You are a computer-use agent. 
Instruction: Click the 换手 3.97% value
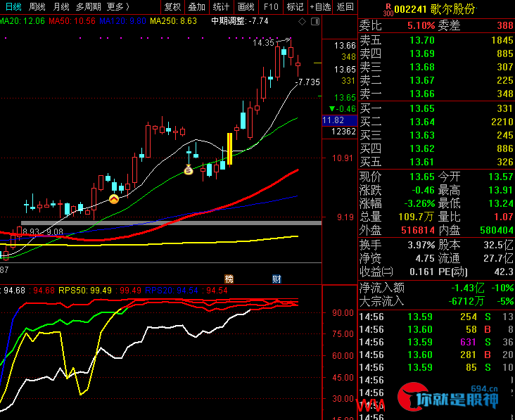tap(421, 245)
